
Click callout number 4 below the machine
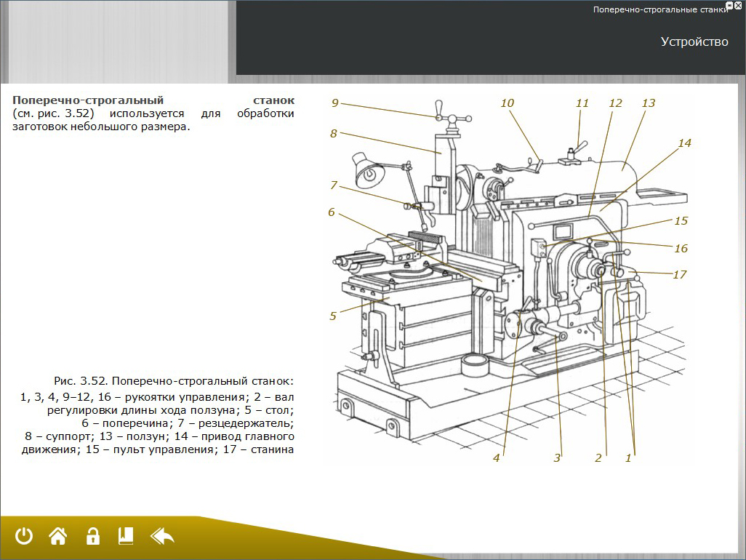tap(497, 458)
